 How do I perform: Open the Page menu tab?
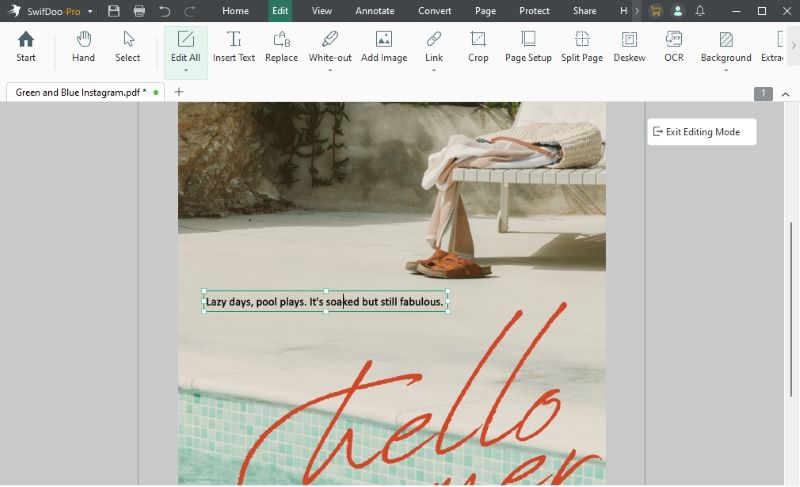pyautogui.click(x=485, y=11)
